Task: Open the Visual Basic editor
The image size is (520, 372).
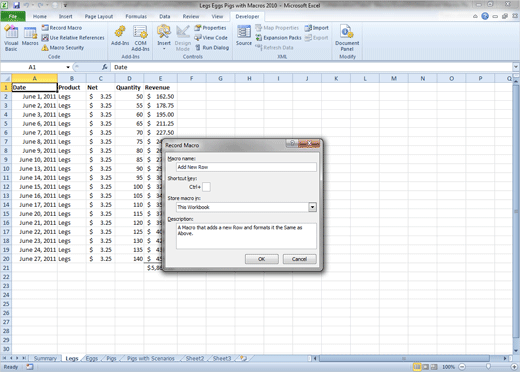Action: pyautogui.click(x=11, y=38)
